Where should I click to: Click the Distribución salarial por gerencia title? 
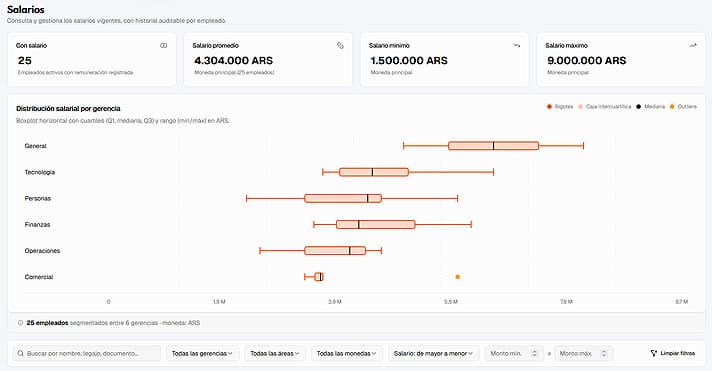point(68,109)
